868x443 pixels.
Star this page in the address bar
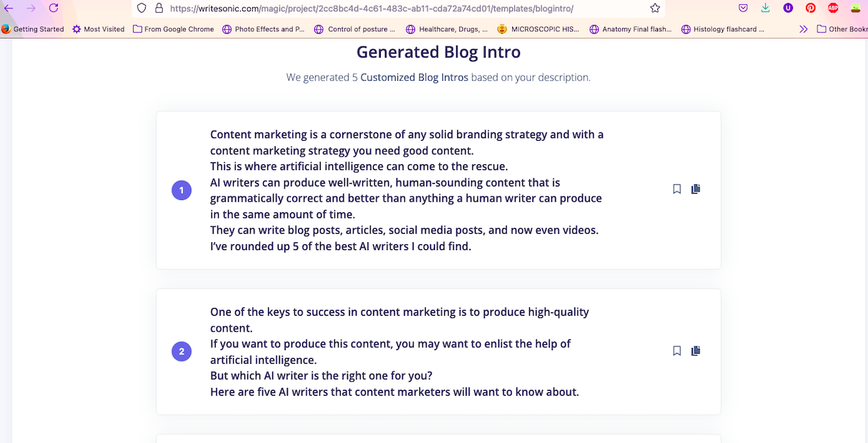click(x=655, y=8)
